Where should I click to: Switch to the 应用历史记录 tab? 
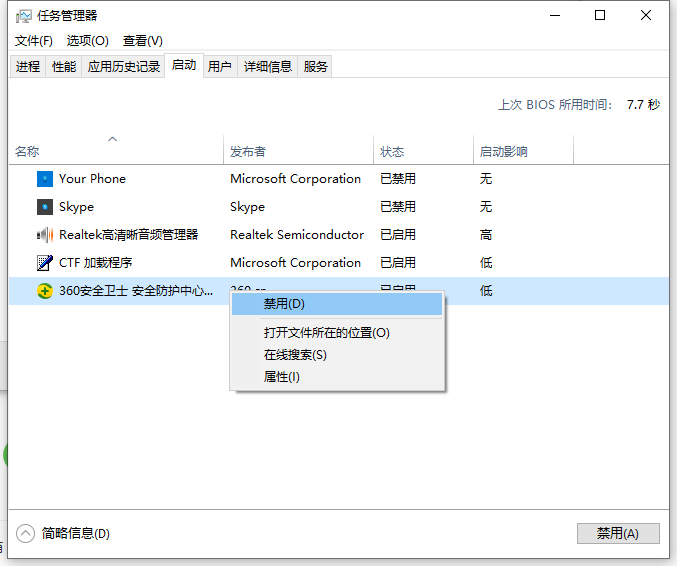point(123,66)
